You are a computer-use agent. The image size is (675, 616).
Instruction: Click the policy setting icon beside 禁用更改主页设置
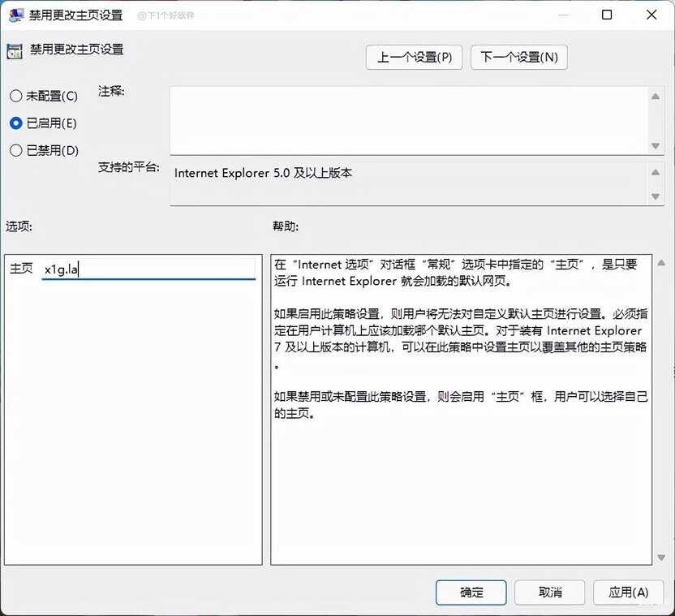pyautogui.click(x=15, y=51)
